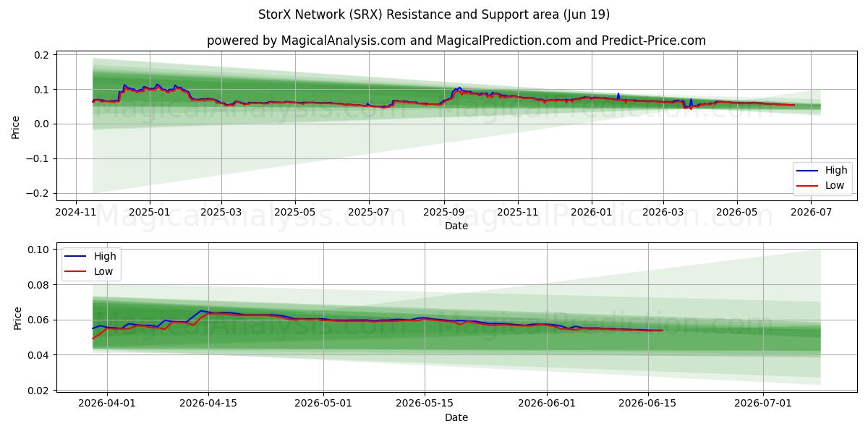Click the '2025-09' tick label on top chart
This screenshot has height=434, width=868.
tap(443, 213)
